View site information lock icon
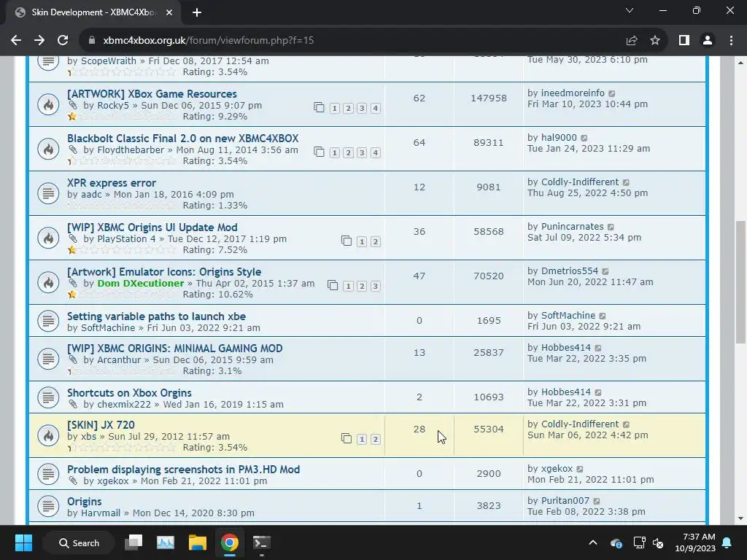 coord(92,41)
